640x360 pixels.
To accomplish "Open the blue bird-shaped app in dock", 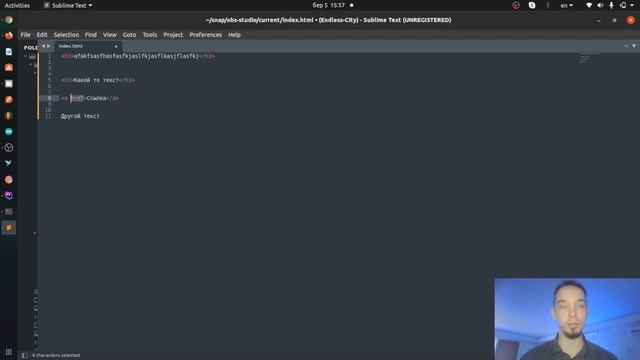I will (x=9, y=163).
